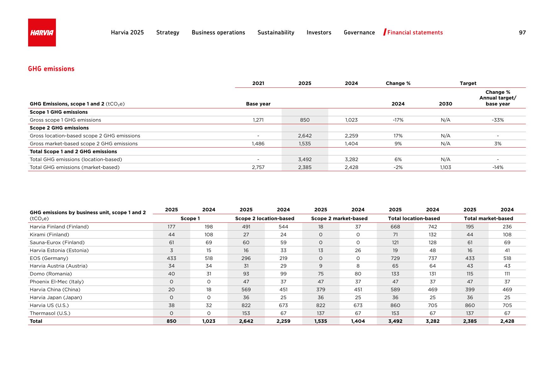
Task: Open the Harvia 2025 section
Action: pos(127,33)
